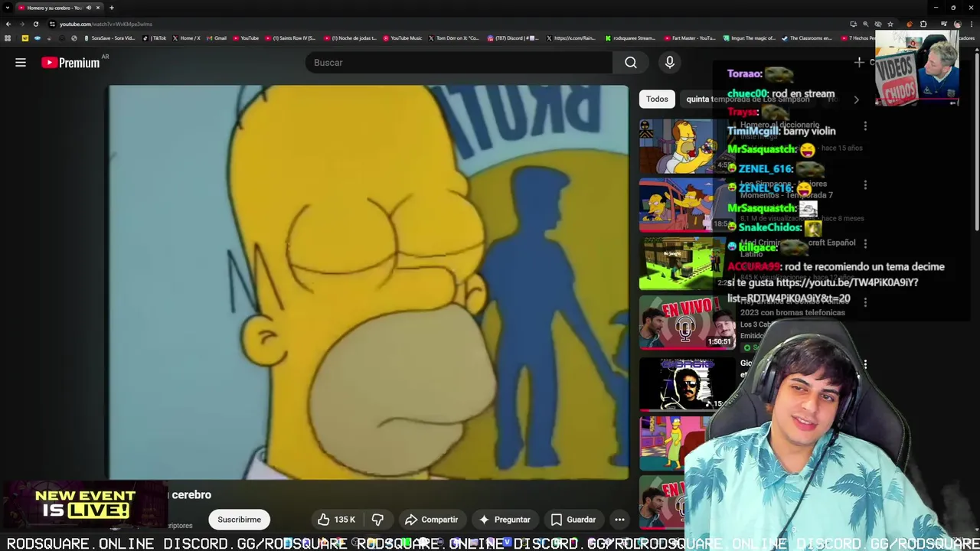Open options for Homero al diccionario video
The image size is (980, 551).
point(865,126)
